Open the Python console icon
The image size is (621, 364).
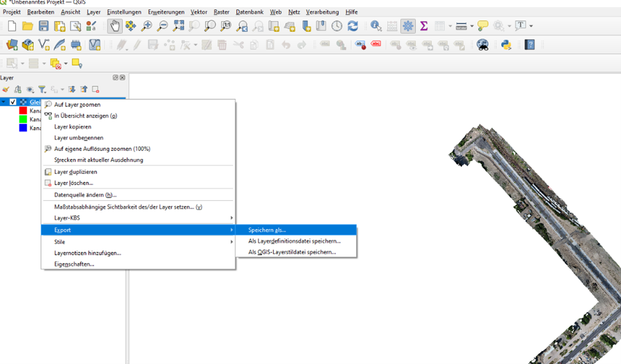pos(506,45)
